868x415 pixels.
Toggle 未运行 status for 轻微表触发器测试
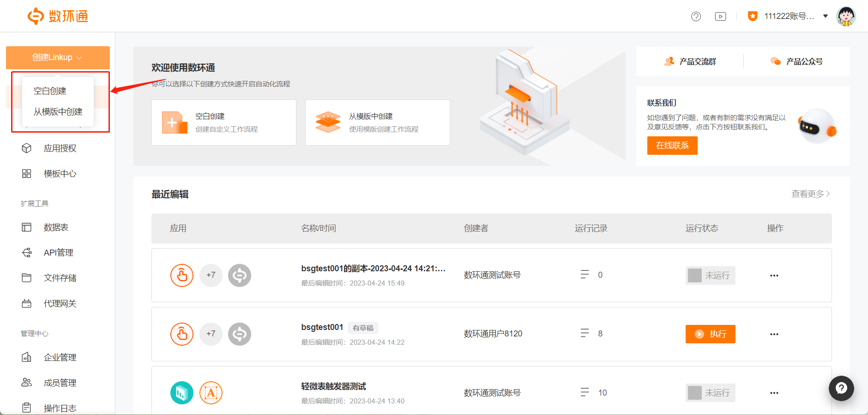click(x=710, y=393)
